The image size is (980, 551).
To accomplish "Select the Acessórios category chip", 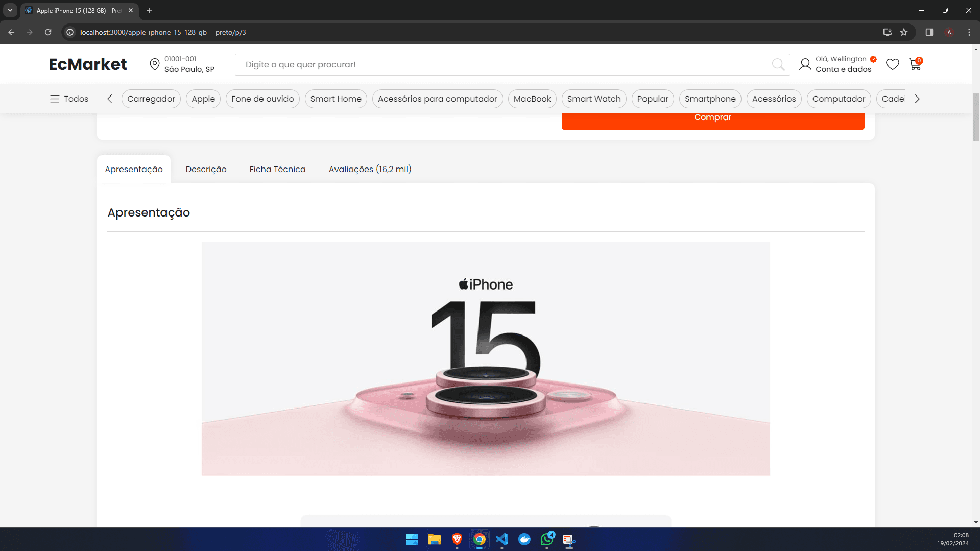I will [774, 99].
